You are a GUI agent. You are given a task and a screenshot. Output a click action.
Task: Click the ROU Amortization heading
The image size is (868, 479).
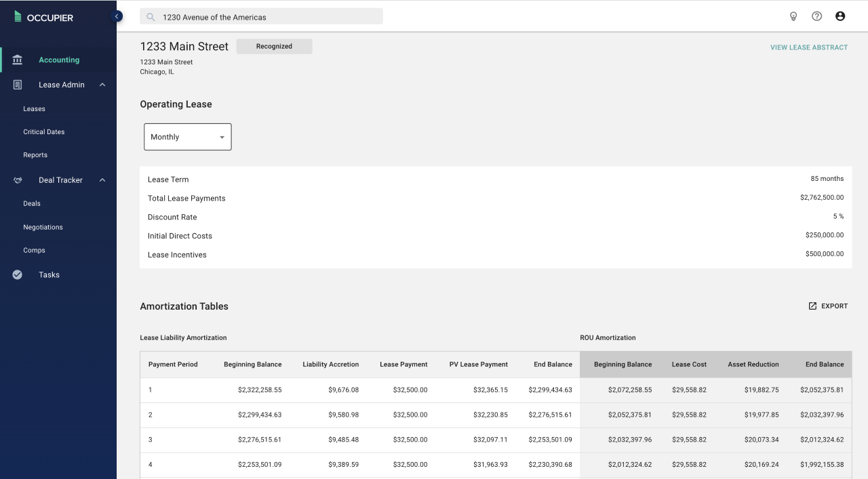coord(608,337)
